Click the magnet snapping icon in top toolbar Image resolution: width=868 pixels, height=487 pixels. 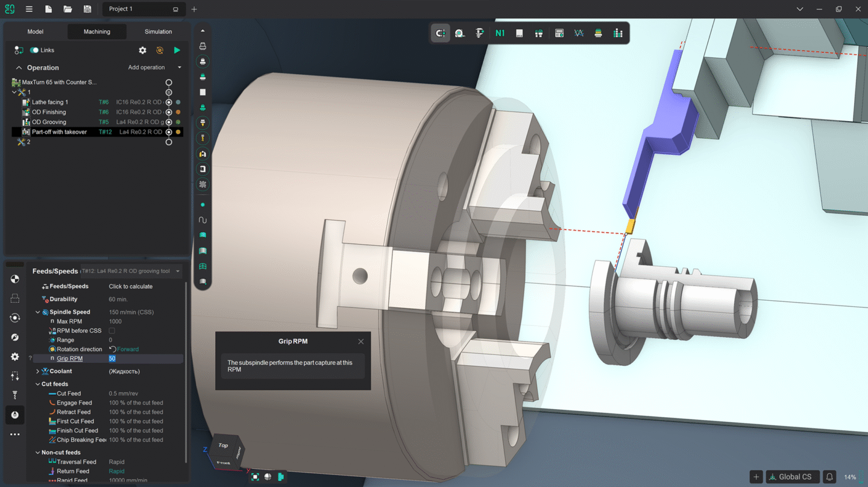click(440, 33)
